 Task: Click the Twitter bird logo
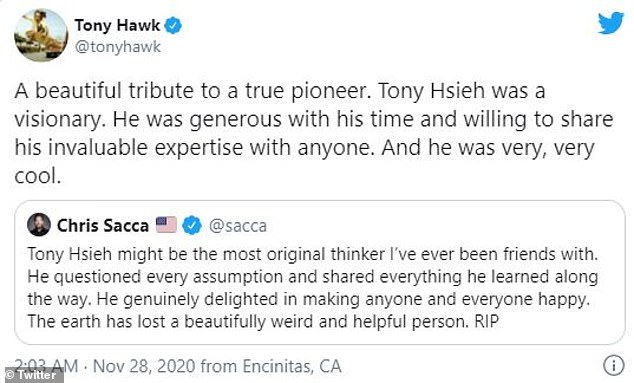(x=611, y=23)
